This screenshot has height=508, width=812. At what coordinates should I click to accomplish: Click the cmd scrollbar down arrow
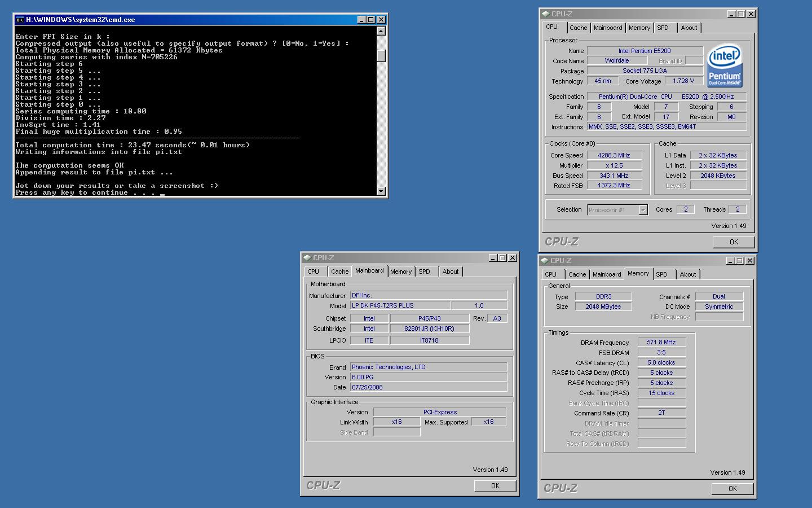[x=381, y=191]
